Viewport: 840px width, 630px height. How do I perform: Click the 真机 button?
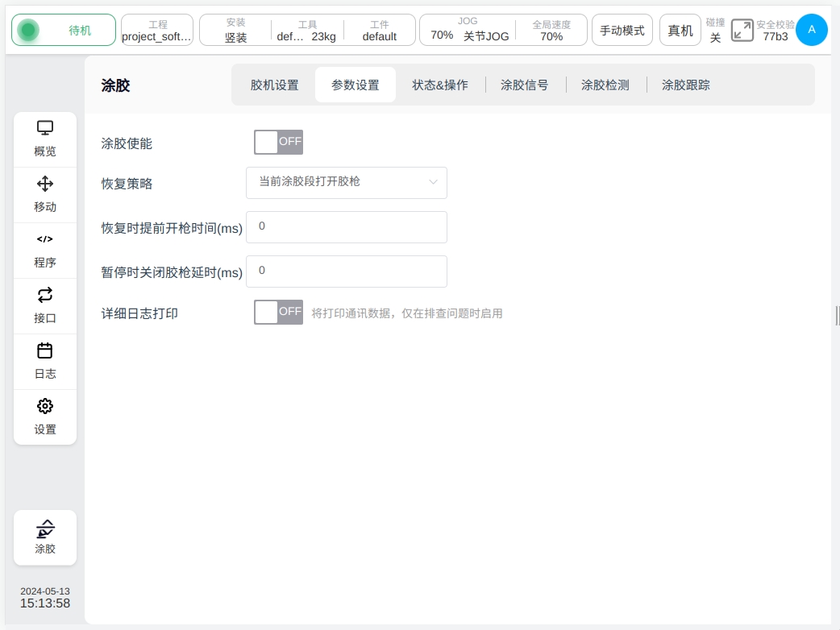pos(680,31)
